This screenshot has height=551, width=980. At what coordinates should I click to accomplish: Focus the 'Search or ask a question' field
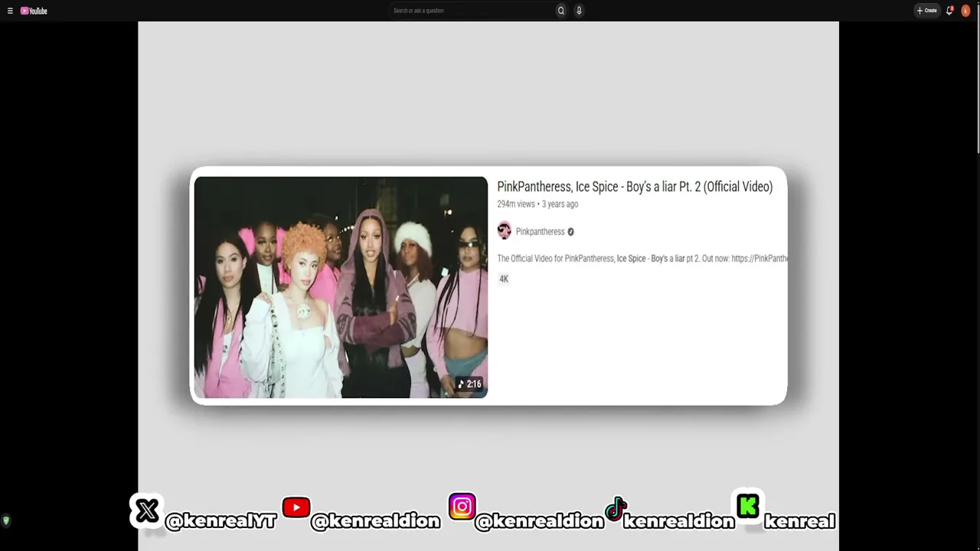coord(472,11)
